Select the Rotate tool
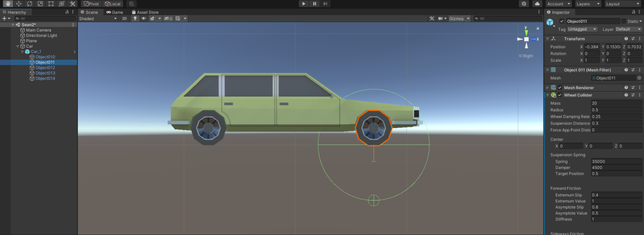The height and width of the screenshot is (235, 644). (29, 4)
